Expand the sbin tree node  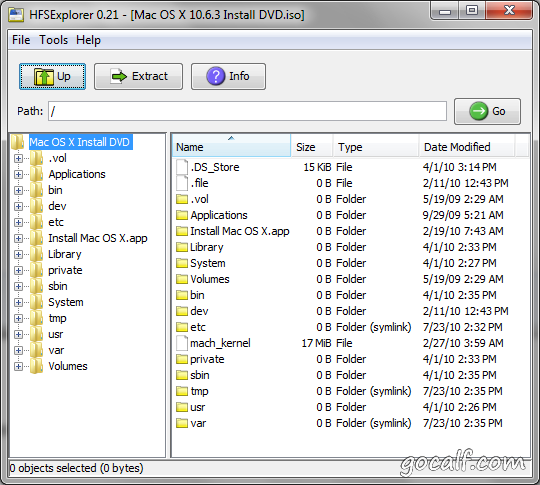18,287
